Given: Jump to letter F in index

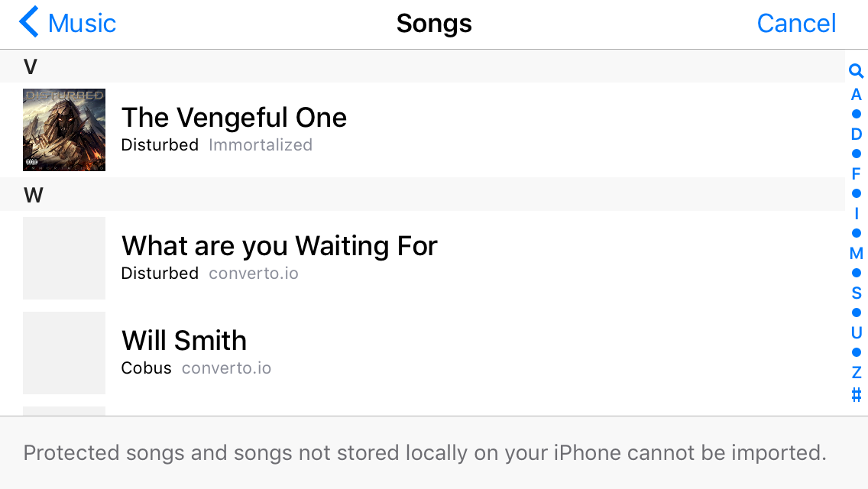Looking at the screenshot, I should 857,174.
